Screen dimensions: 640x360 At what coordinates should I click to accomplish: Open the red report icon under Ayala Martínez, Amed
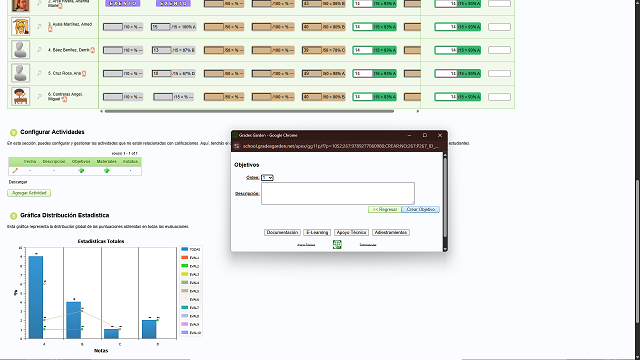pyautogui.click(x=50, y=29)
